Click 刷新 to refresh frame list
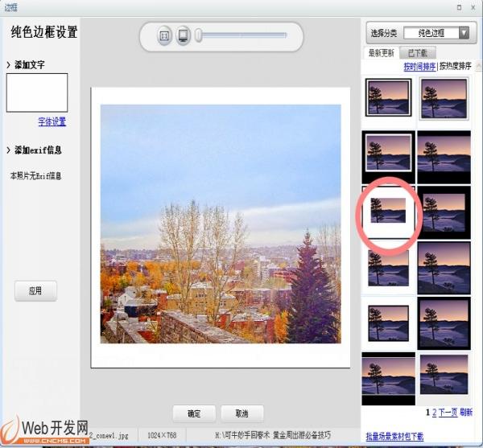The image size is (483, 448). (466, 412)
